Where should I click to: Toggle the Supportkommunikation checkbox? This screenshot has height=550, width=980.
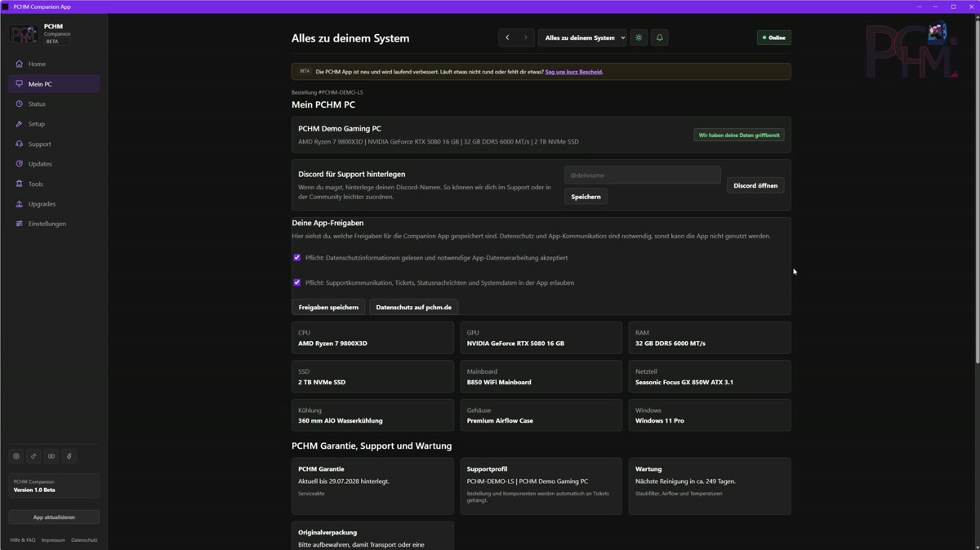tap(296, 282)
